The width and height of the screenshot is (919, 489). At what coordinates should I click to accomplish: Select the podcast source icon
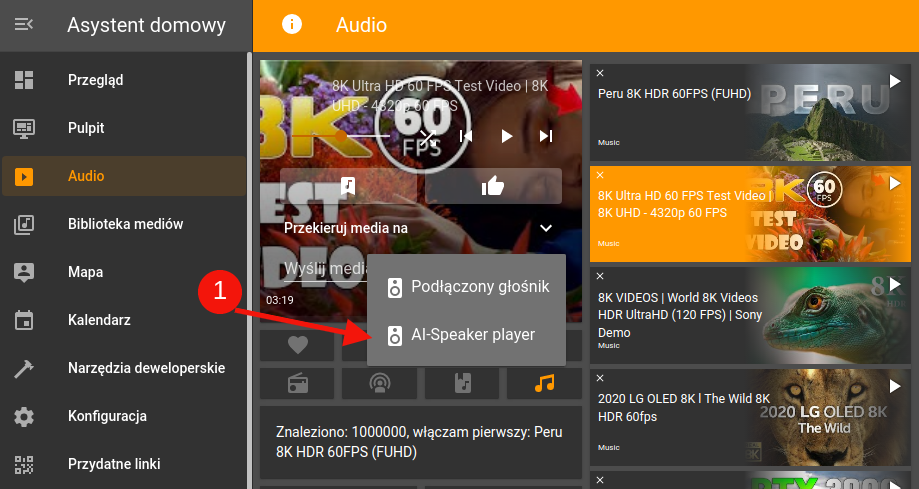tap(380, 383)
